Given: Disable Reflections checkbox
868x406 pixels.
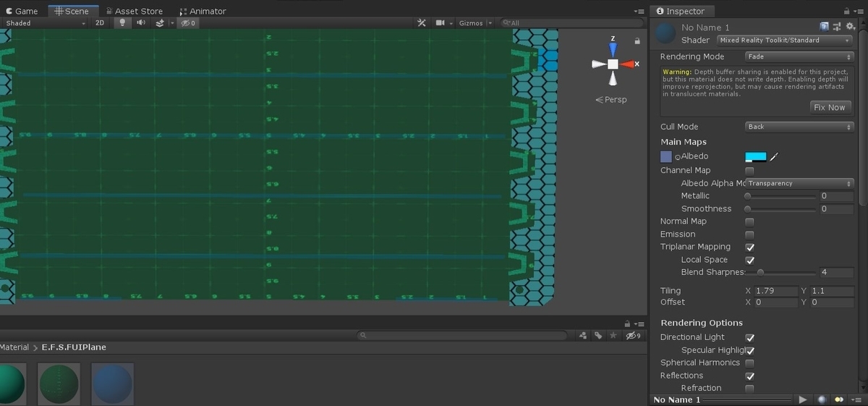Looking at the screenshot, I should (x=749, y=376).
